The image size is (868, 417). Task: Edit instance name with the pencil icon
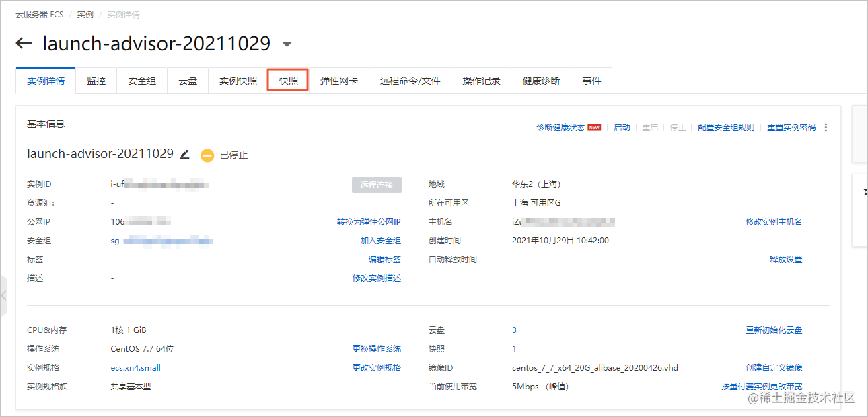[x=185, y=154]
